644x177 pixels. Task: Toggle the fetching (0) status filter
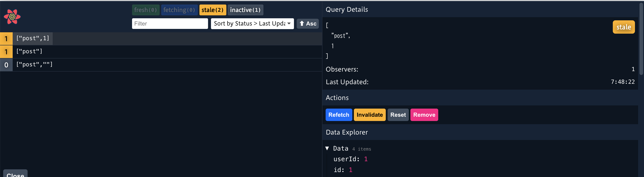tap(179, 10)
